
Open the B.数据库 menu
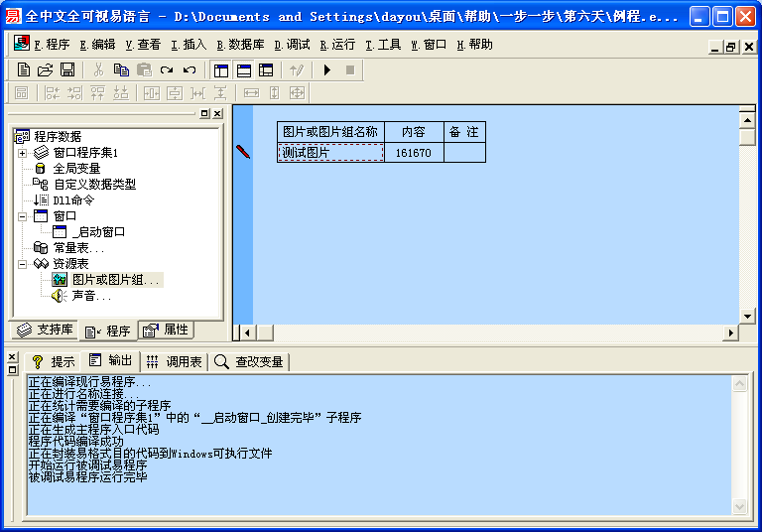pyautogui.click(x=240, y=46)
